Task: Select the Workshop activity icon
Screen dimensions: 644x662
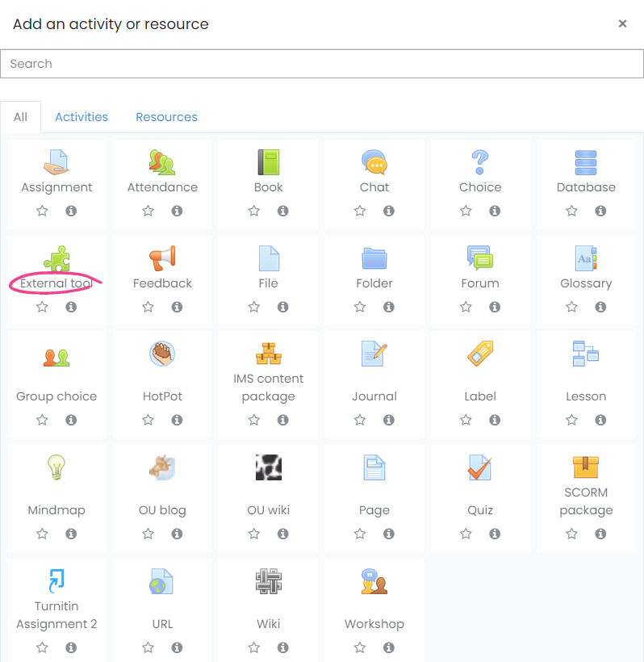Action: (374, 581)
